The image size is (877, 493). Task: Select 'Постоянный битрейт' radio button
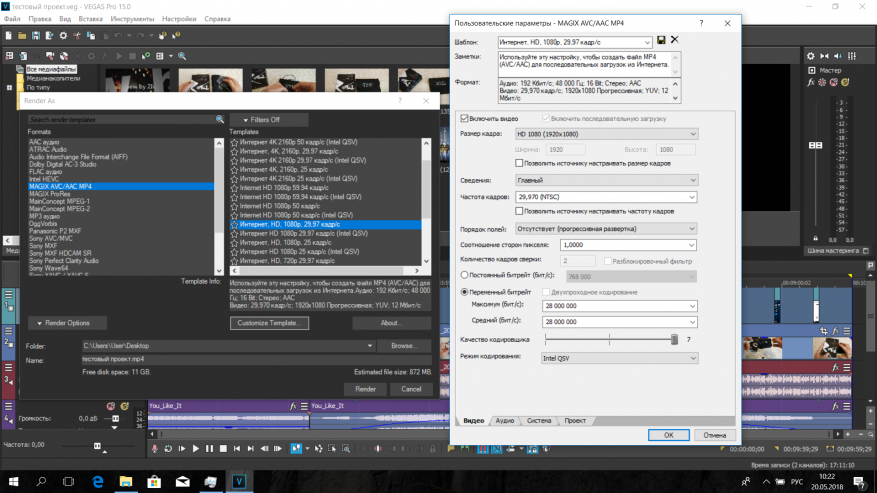[464, 275]
